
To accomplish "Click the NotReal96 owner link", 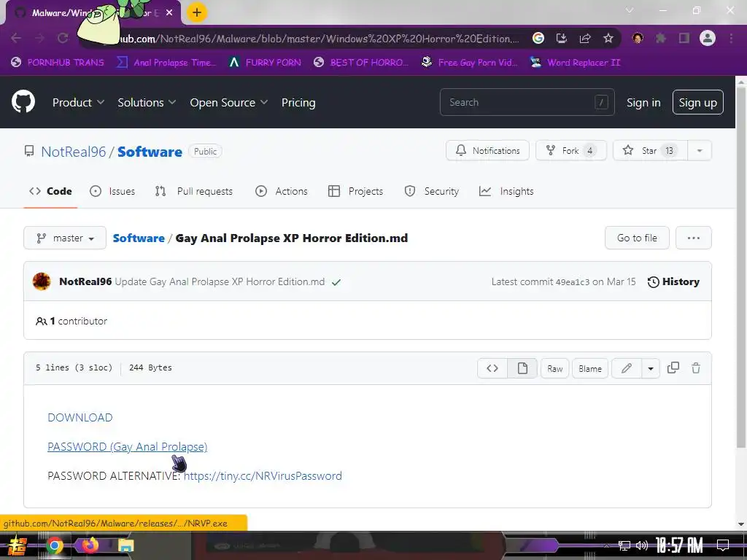I will 74,152.
